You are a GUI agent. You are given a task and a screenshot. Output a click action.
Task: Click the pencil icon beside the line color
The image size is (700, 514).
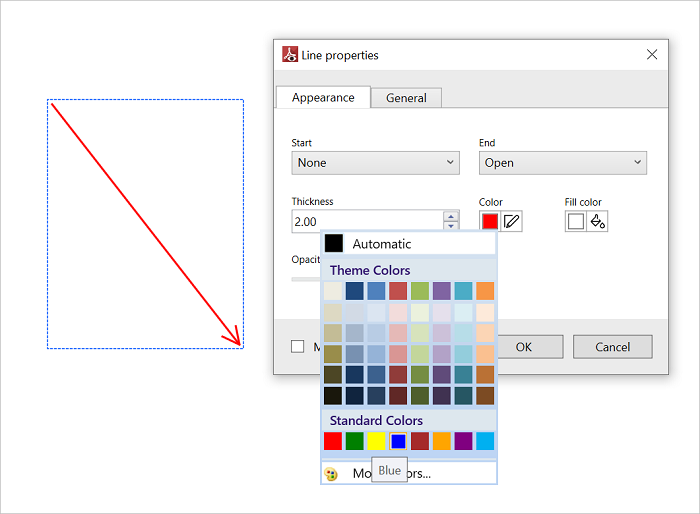pos(512,221)
